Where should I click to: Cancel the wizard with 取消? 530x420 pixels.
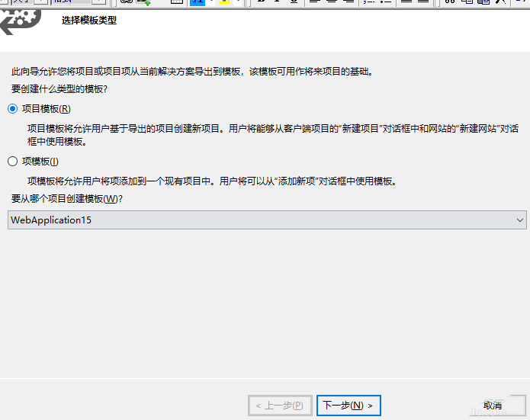(x=493, y=406)
